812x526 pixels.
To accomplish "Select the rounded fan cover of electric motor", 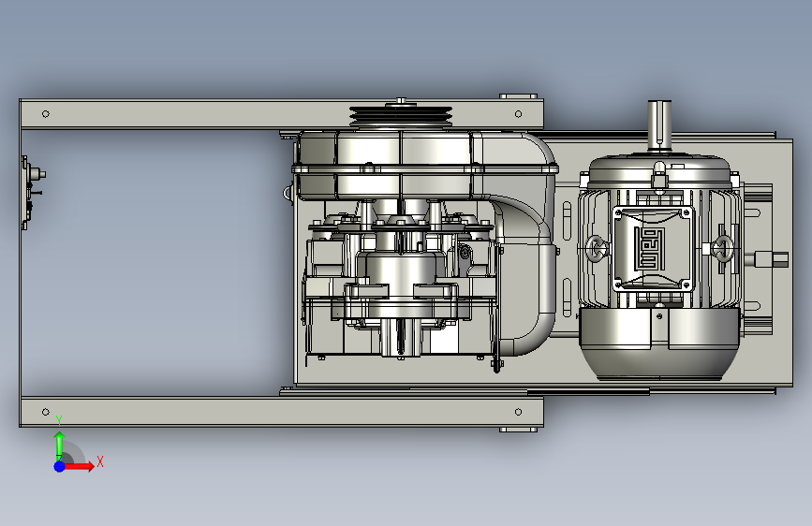I will point(659,343).
